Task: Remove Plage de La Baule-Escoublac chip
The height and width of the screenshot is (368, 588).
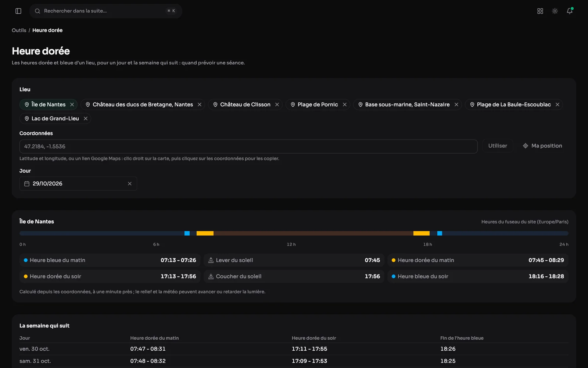Action: click(557, 105)
